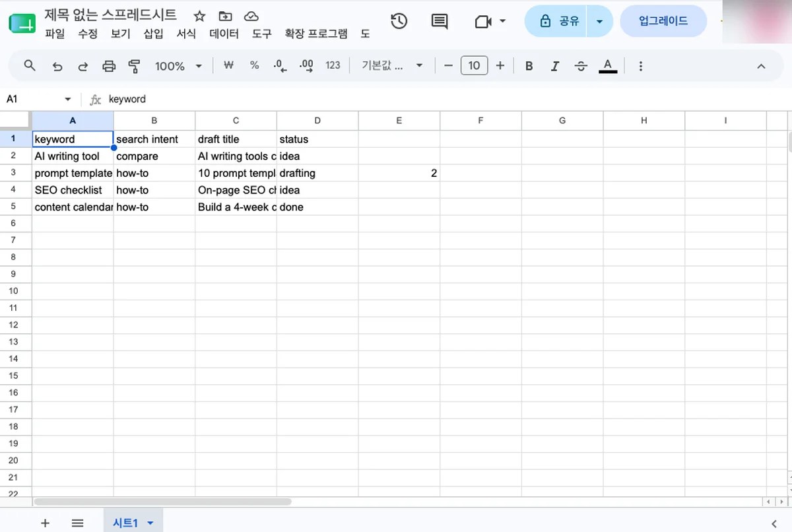Add a new sheet
Viewport: 792px width, 532px height.
45,523
